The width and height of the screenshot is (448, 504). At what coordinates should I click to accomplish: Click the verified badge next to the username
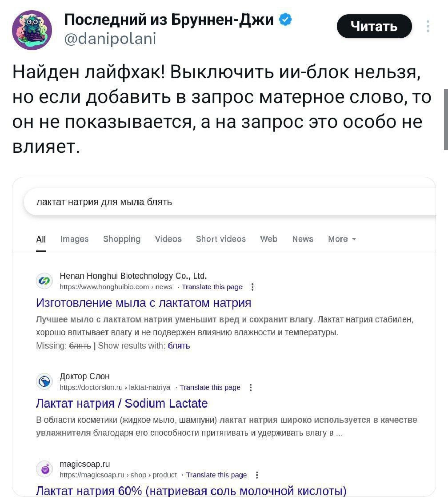(285, 19)
